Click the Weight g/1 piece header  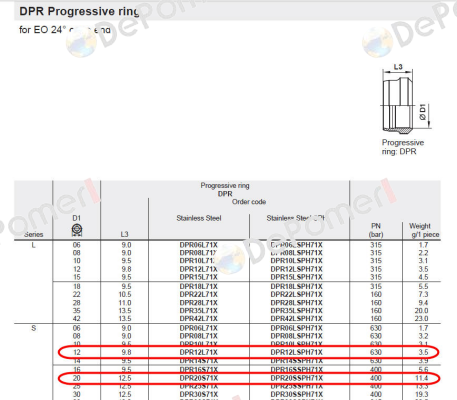click(x=422, y=230)
